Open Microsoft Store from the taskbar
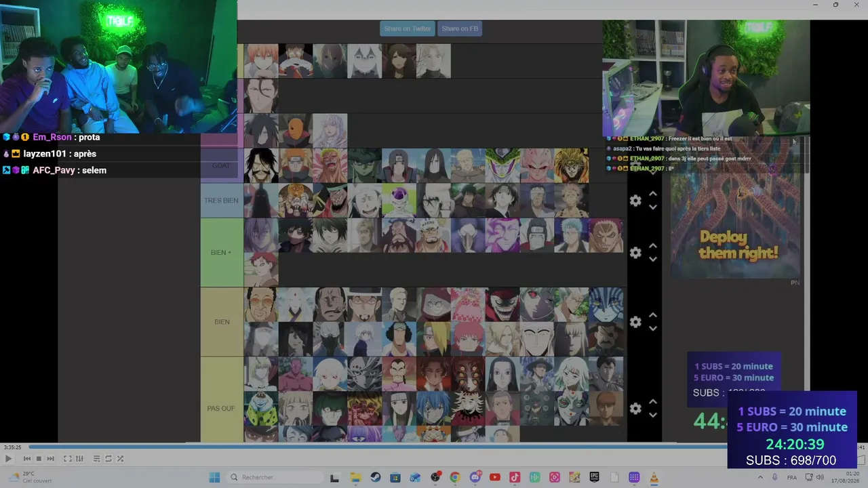 pyautogui.click(x=395, y=477)
